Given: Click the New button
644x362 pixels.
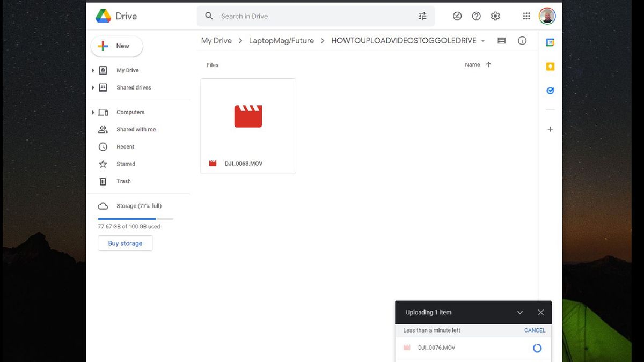Looking at the screenshot, I should coord(116,46).
